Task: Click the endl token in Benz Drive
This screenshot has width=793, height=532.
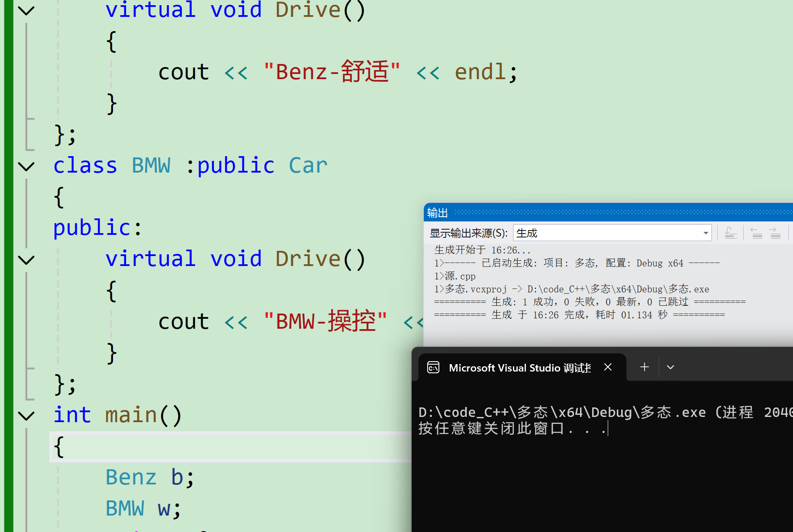Action: pos(480,72)
